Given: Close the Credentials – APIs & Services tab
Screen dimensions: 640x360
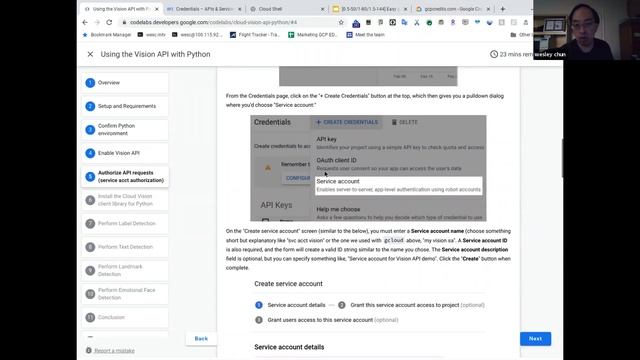Looking at the screenshot, I should click(x=240, y=9).
